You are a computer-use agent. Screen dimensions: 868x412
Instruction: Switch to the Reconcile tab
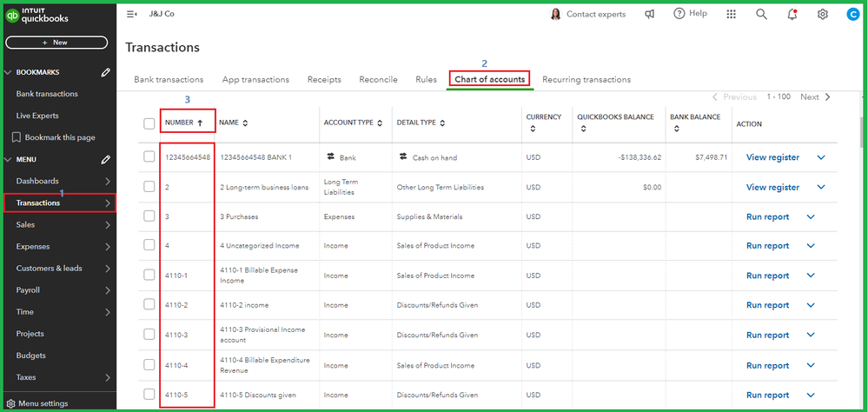[x=378, y=79]
